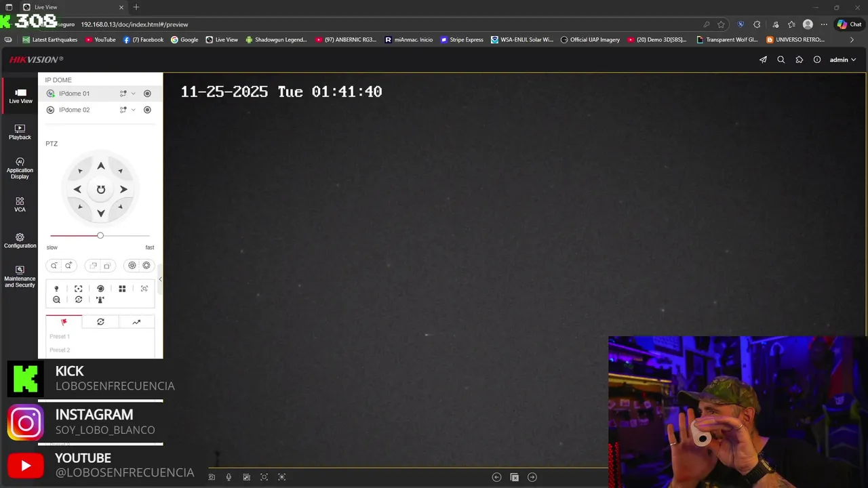Switch to the Pattern tab
This screenshot has width=868, height=488.
[136, 322]
